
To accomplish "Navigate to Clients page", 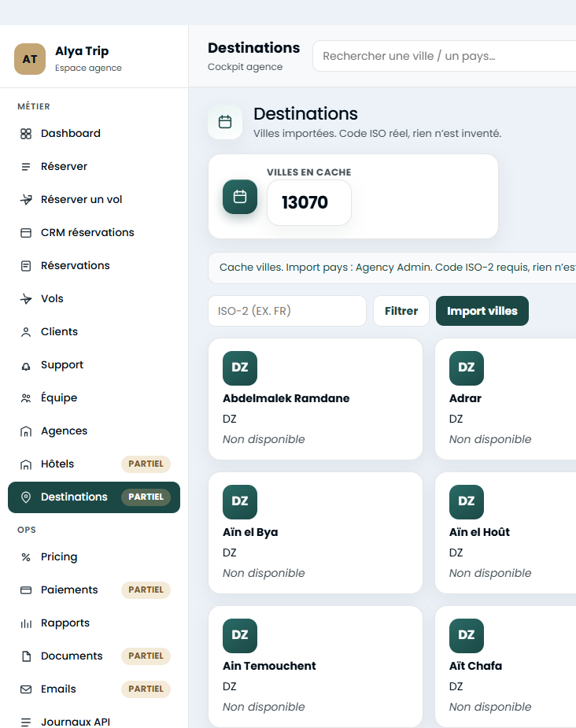I will click(x=94, y=332).
